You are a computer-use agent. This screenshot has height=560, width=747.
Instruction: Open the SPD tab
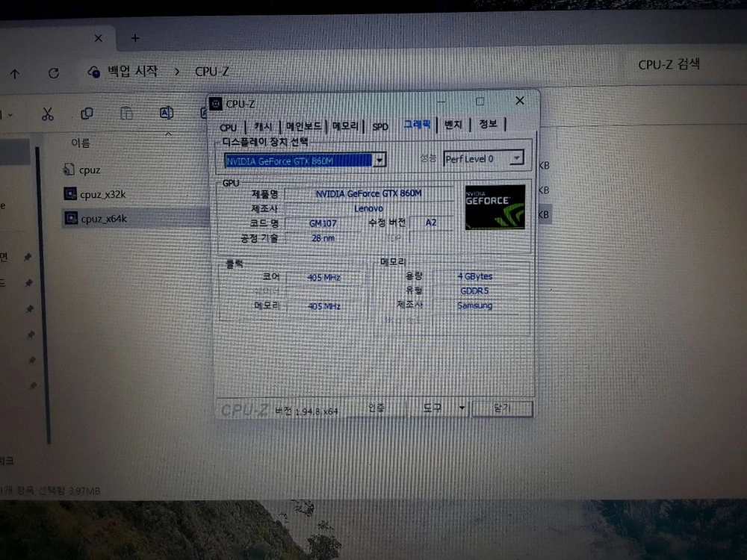point(380,126)
